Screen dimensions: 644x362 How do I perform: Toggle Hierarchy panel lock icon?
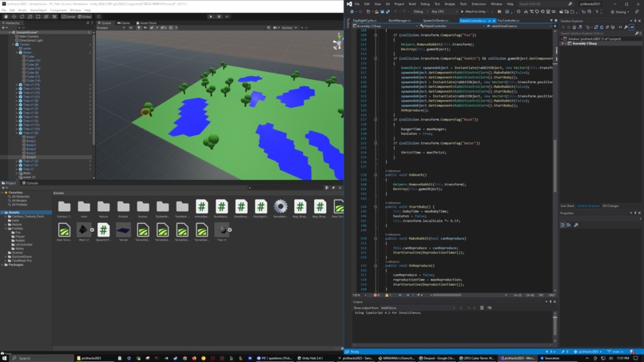click(87, 23)
